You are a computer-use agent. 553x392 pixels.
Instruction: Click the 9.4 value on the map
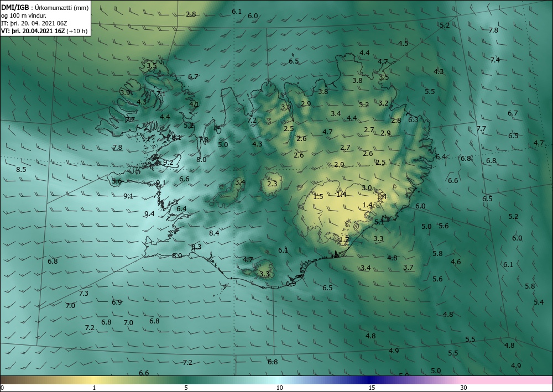[x=149, y=213]
